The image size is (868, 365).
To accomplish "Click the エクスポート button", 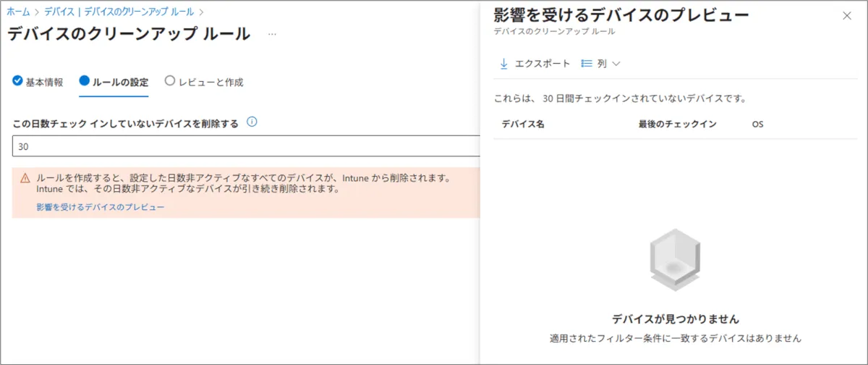I will point(535,64).
